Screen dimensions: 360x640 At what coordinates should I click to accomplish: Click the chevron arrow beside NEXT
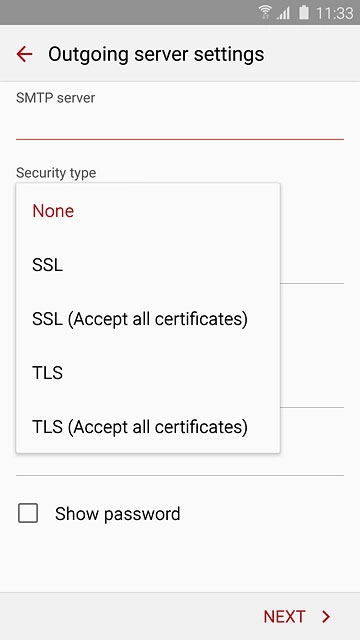(326, 616)
